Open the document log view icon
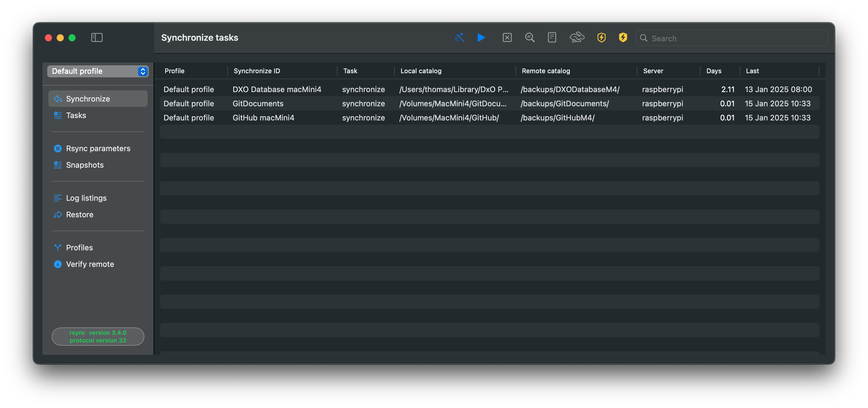 pyautogui.click(x=552, y=37)
